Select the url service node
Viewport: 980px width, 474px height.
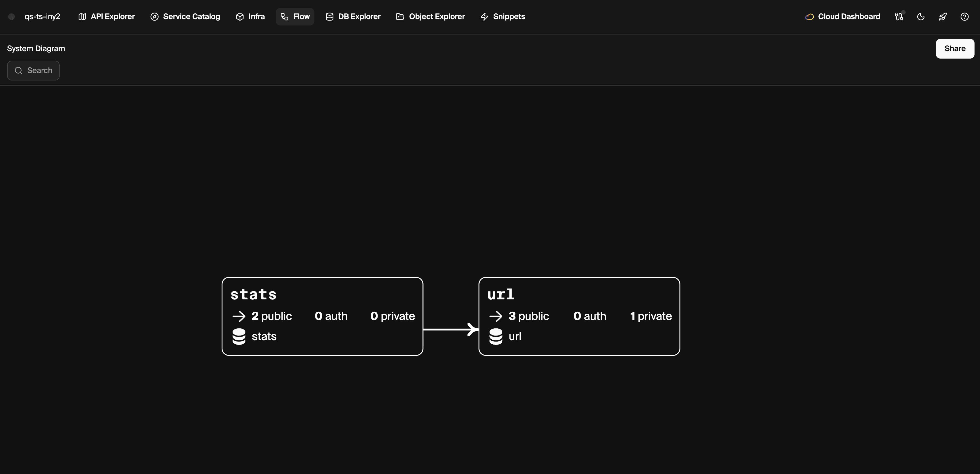[x=579, y=317]
